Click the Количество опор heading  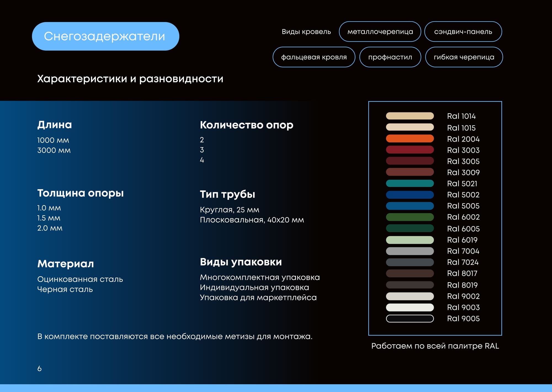point(246,125)
